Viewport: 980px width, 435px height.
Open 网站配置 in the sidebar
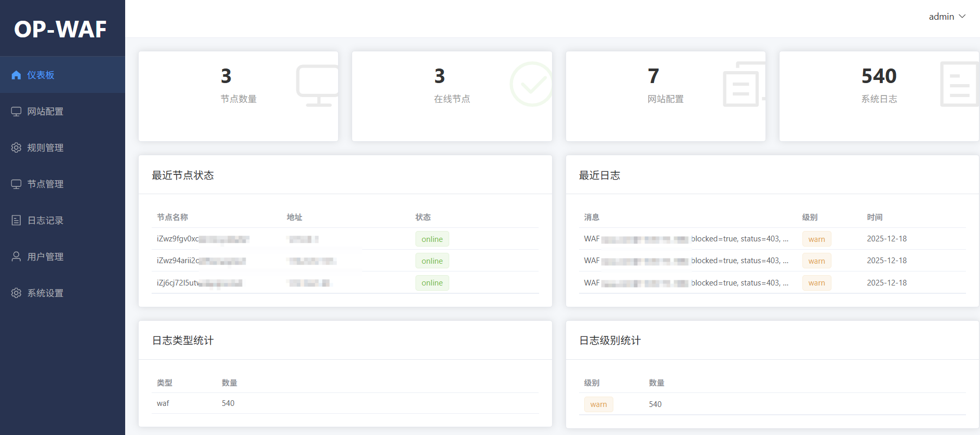(45, 112)
